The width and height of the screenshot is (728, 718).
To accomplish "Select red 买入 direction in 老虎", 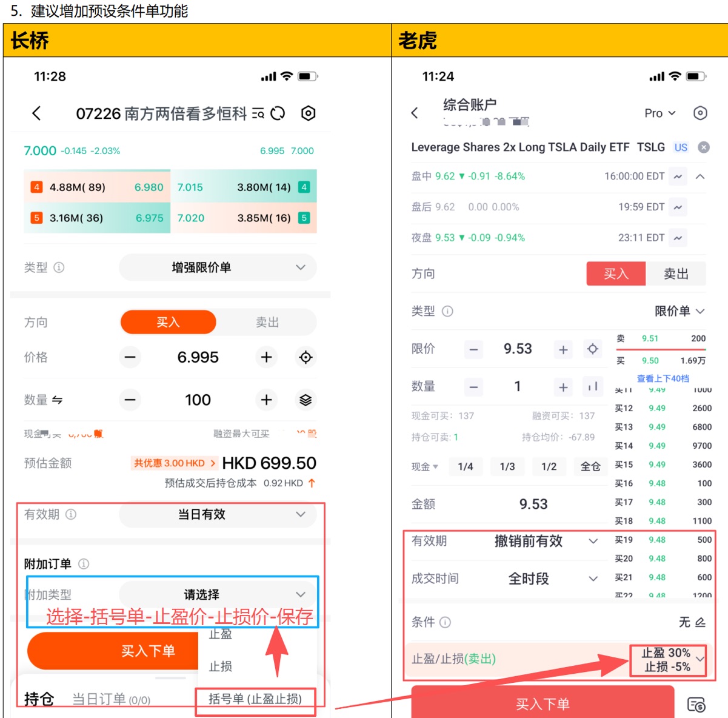I will point(616,274).
